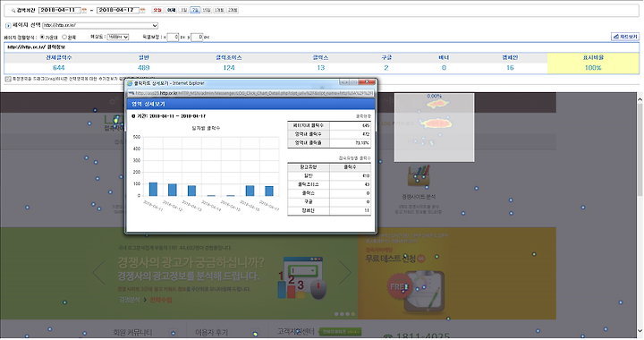Click the scroll-up arrow of the page scrollbar

640,99
